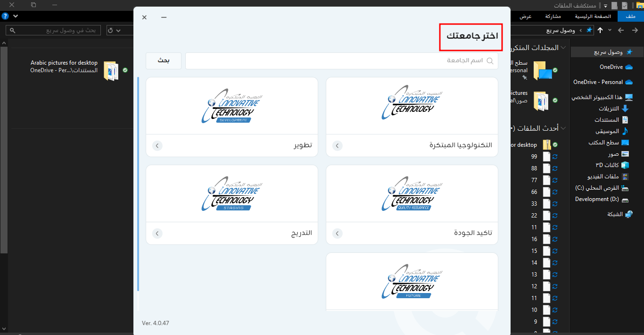
Task: Select the 'تاكيد الجودة' university name
Action: (473, 233)
